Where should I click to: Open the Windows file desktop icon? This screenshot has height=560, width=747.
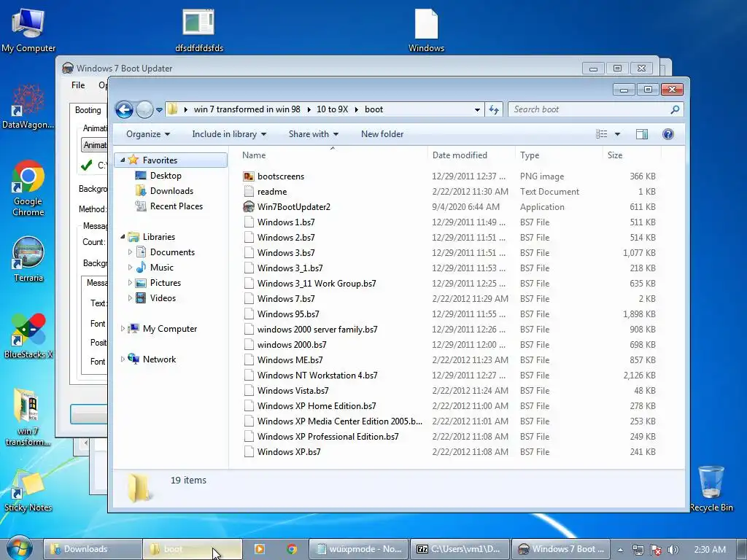pos(426,29)
